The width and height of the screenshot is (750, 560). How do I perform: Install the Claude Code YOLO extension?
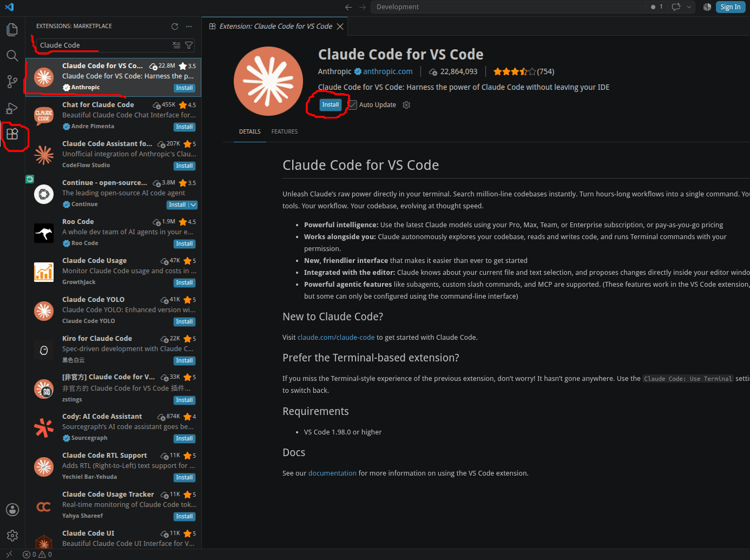pyautogui.click(x=185, y=322)
